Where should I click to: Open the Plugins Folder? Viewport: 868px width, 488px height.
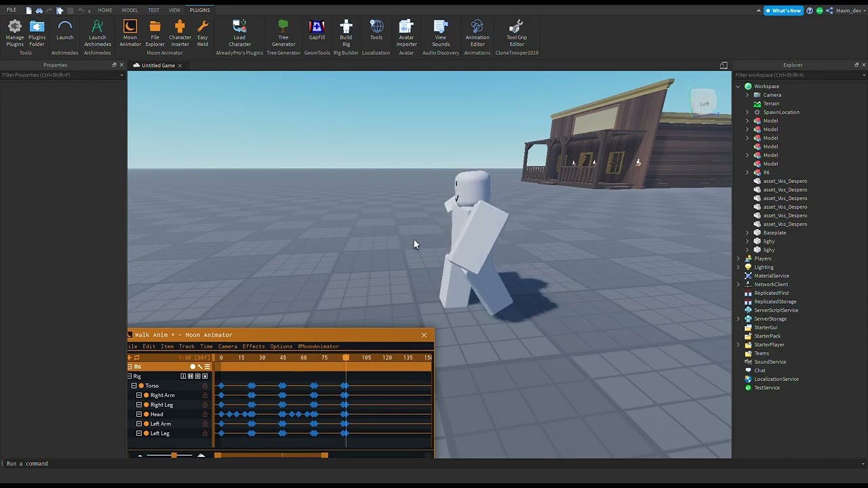(37, 33)
